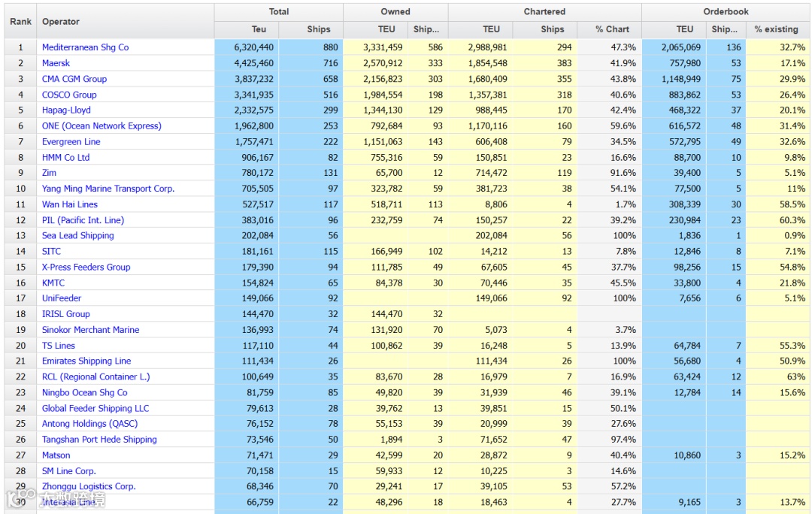Select the COSCO total TEU 3,341,935

tap(247, 95)
